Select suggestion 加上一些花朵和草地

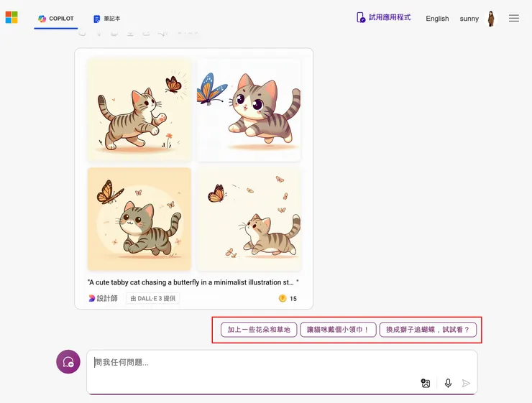pos(259,330)
